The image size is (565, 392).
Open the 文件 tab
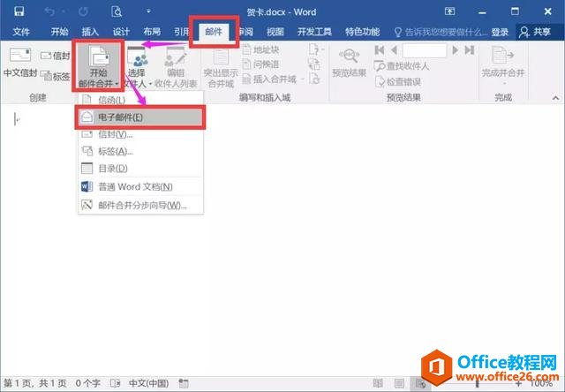click(x=21, y=32)
